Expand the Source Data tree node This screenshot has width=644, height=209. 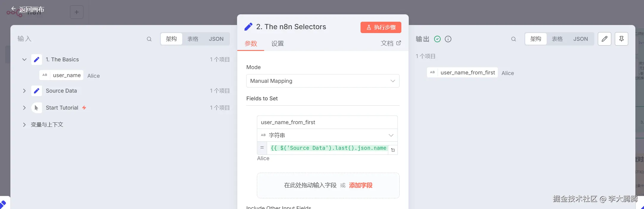point(24,91)
